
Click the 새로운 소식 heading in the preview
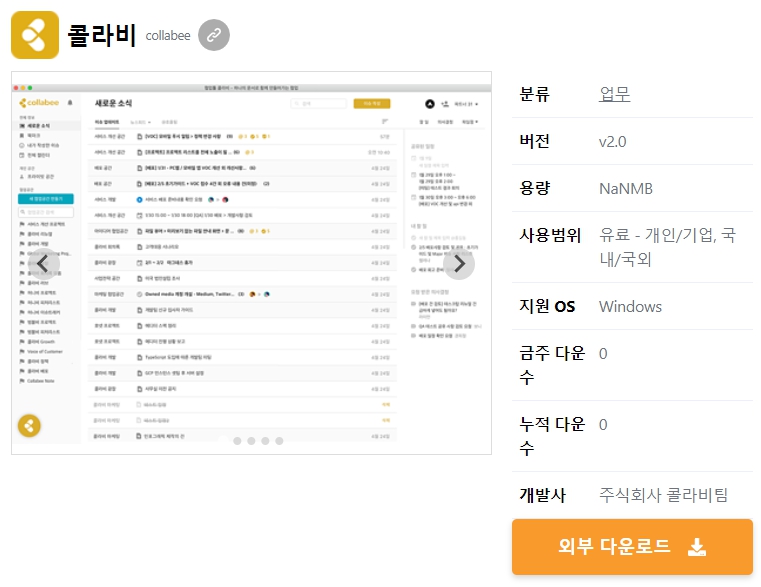pos(113,103)
